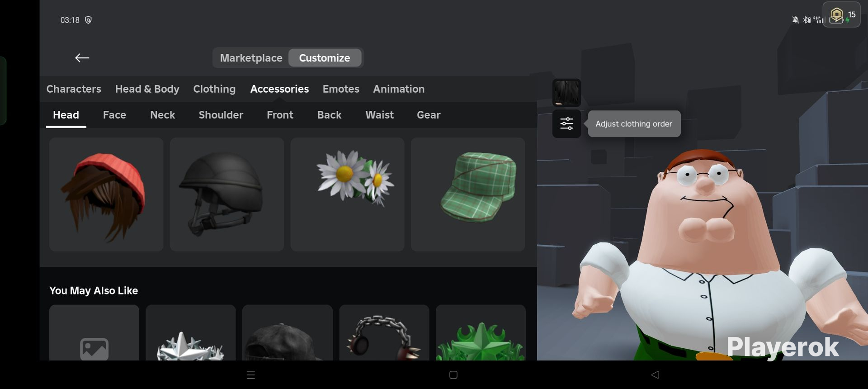Select the Customize toggle
Viewport: 868px width, 389px height.
tap(325, 58)
